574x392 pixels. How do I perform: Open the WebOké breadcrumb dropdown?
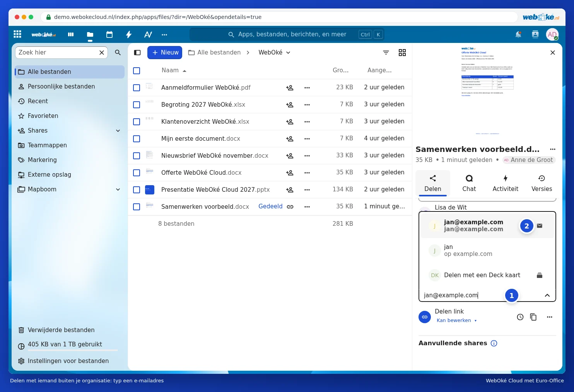274,53
